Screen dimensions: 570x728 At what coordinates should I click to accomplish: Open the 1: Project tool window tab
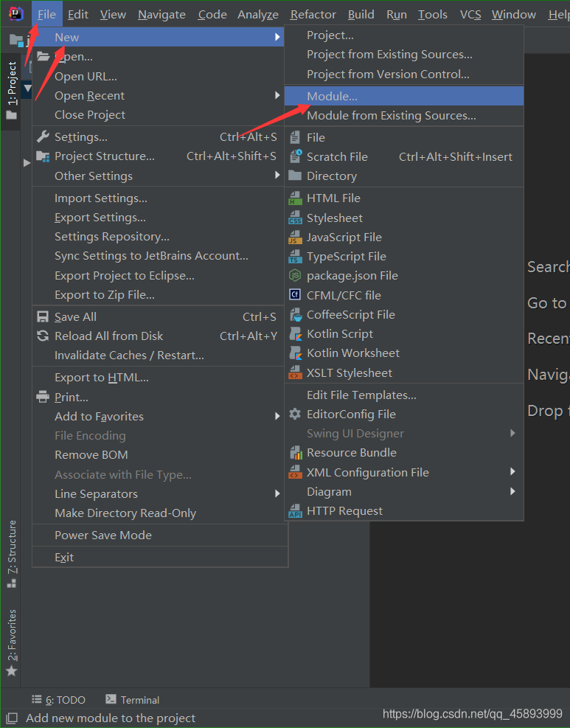(x=11, y=90)
